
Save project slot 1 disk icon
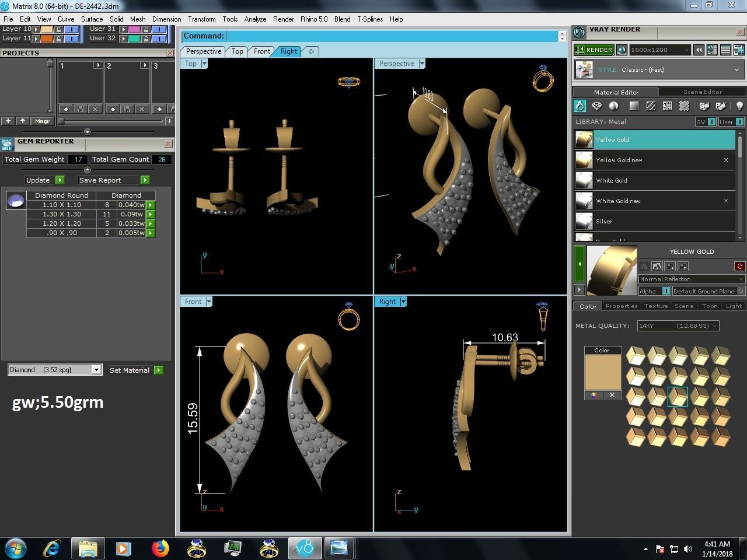81,109
